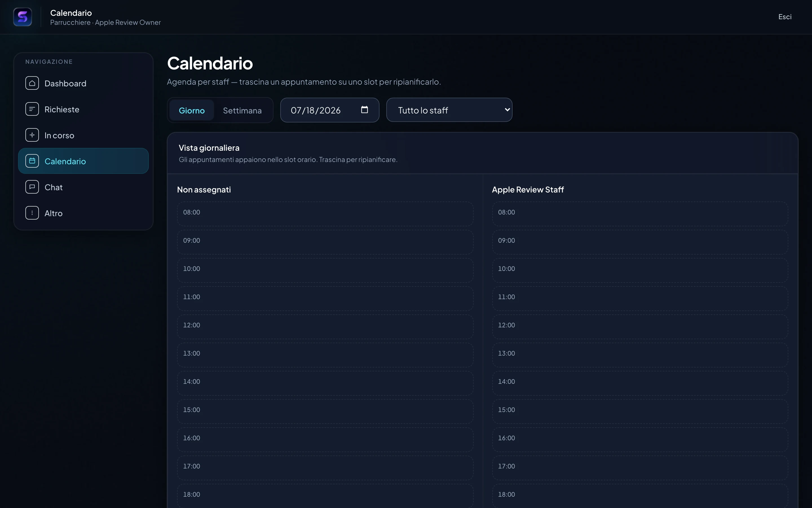
Task: Click the 18:00 slot under Apple Review Staff
Action: [x=640, y=496]
